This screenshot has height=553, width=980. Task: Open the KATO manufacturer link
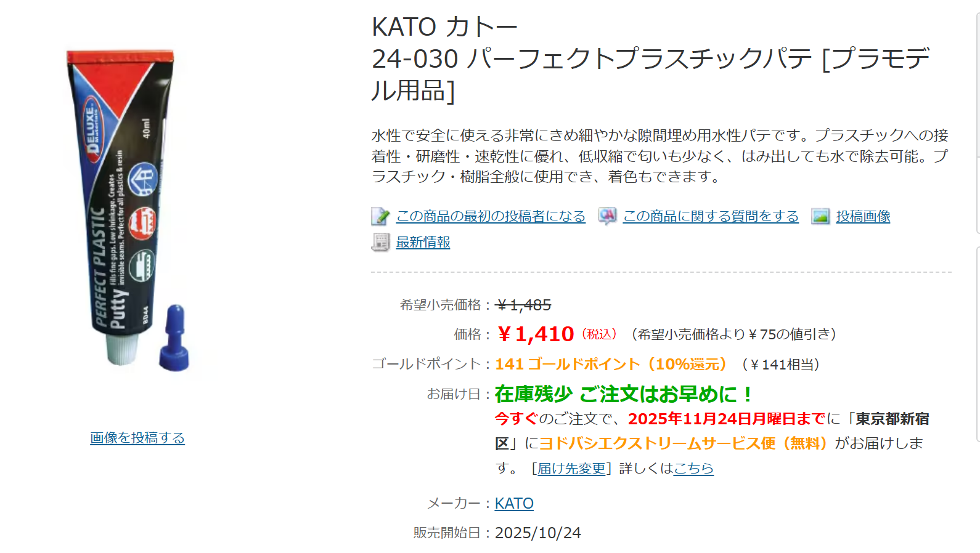coord(514,504)
